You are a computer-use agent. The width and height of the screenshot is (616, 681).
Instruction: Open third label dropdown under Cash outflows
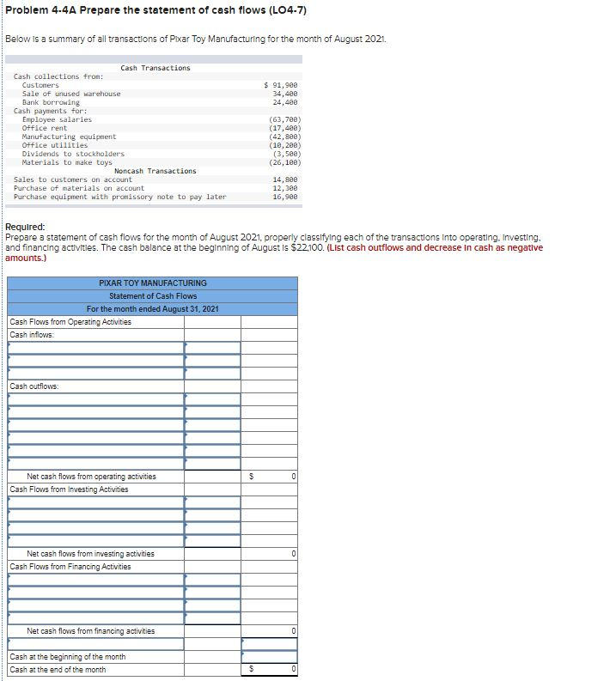(95, 425)
